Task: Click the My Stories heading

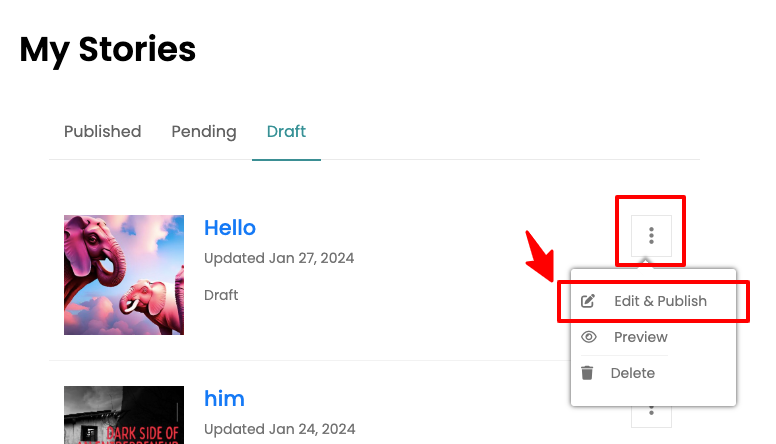Action: [x=107, y=50]
